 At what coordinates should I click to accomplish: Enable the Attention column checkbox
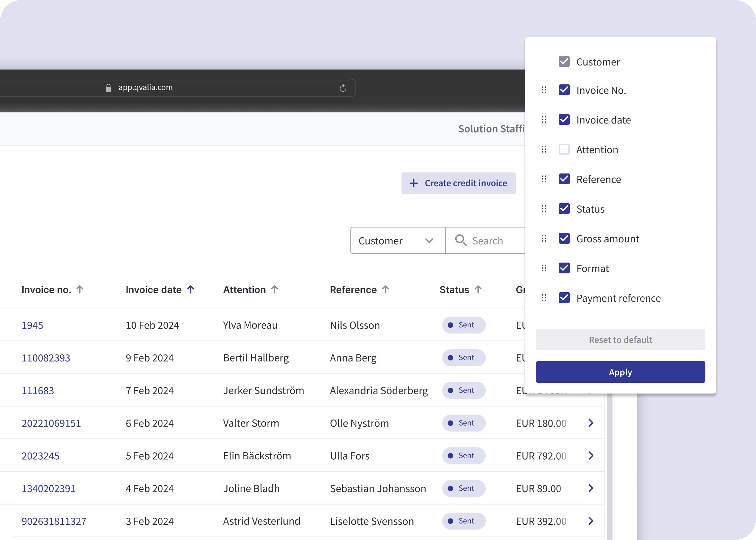pyautogui.click(x=564, y=150)
